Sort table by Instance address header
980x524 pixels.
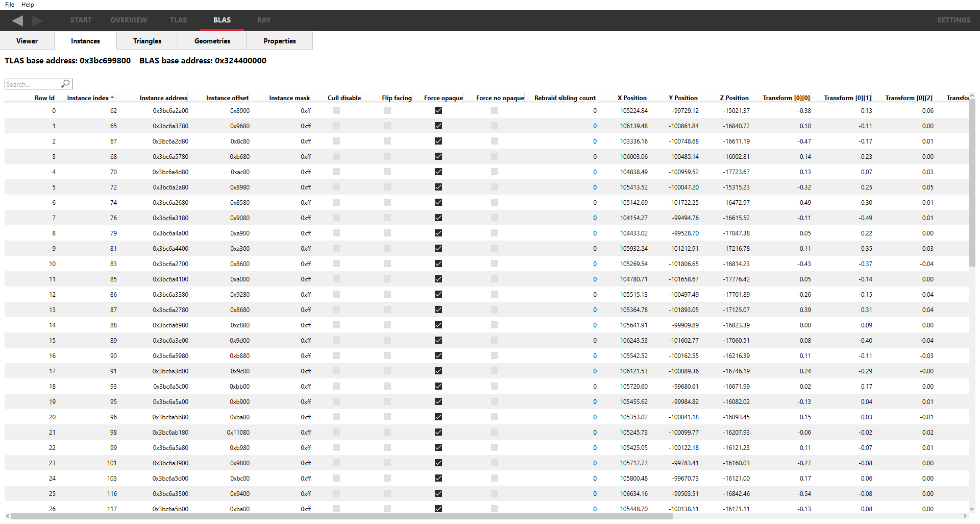[163, 98]
